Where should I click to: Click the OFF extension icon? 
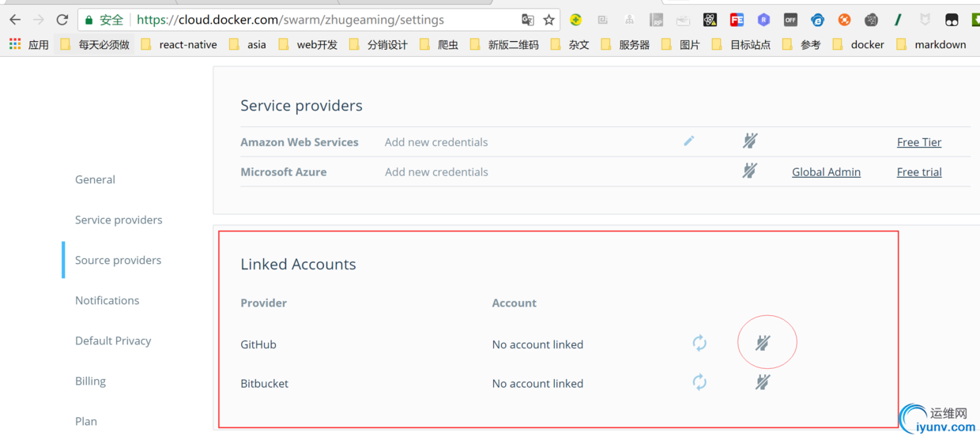(790, 20)
